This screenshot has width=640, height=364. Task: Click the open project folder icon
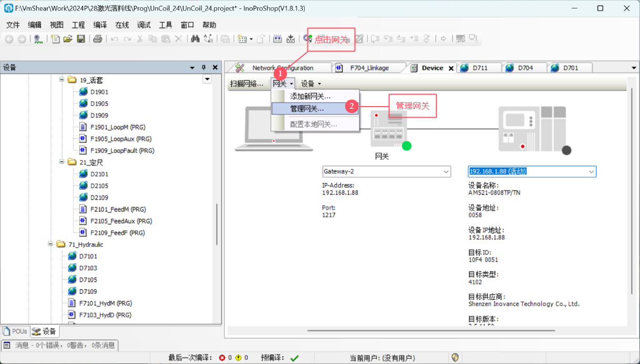68,39
